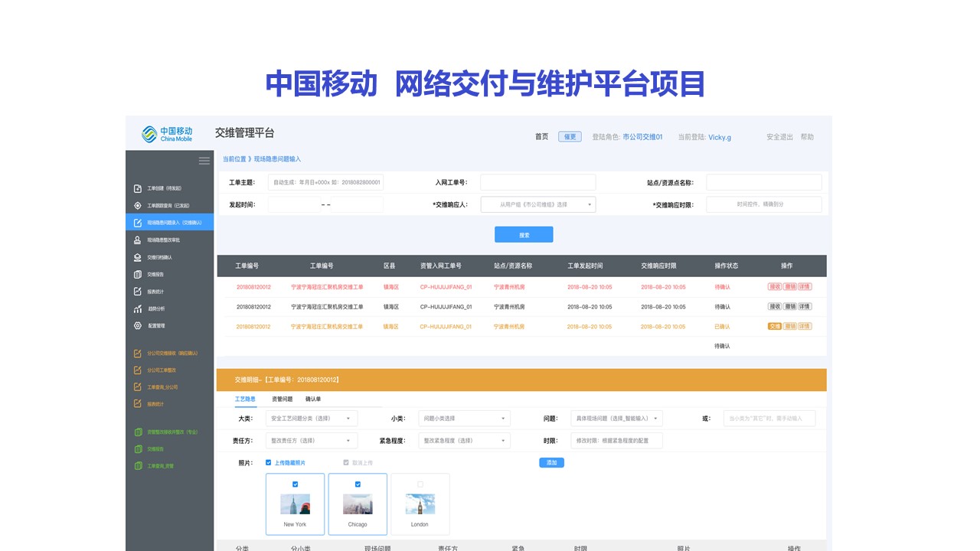Click the 配置管理 gear icon
The image size is (980, 551).
(x=138, y=326)
